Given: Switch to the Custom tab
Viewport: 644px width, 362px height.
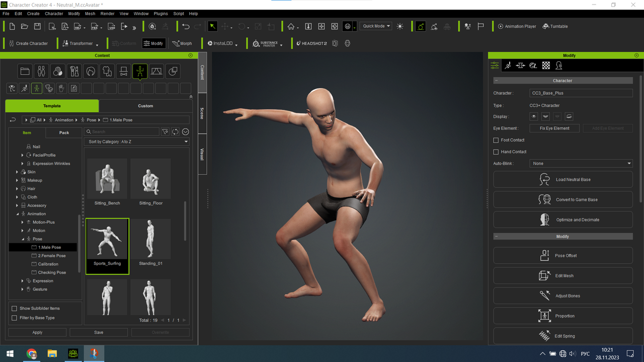Looking at the screenshot, I should click(145, 106).
